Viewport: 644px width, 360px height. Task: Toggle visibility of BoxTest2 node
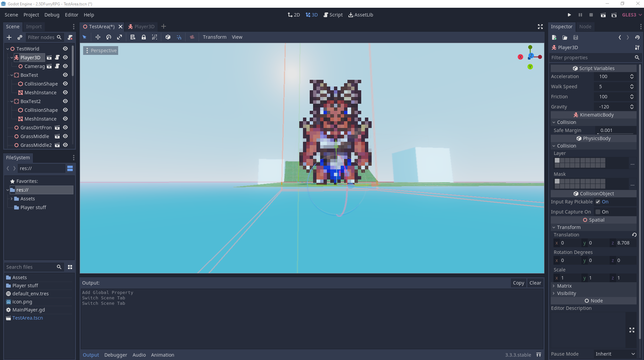(x=65, y=101)
